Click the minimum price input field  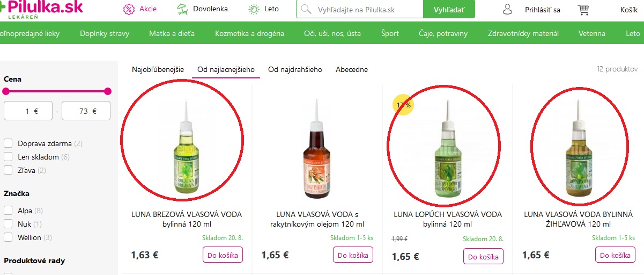click(x=28, y=111)
